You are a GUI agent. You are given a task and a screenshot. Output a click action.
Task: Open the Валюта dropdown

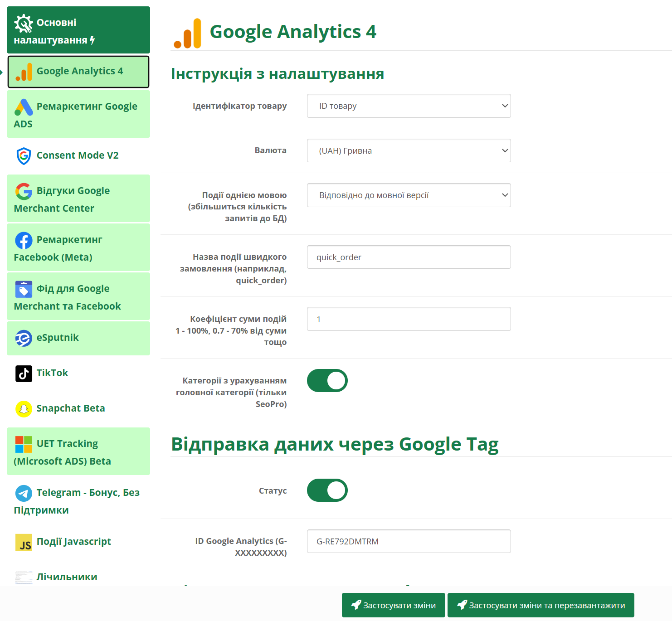409,150
